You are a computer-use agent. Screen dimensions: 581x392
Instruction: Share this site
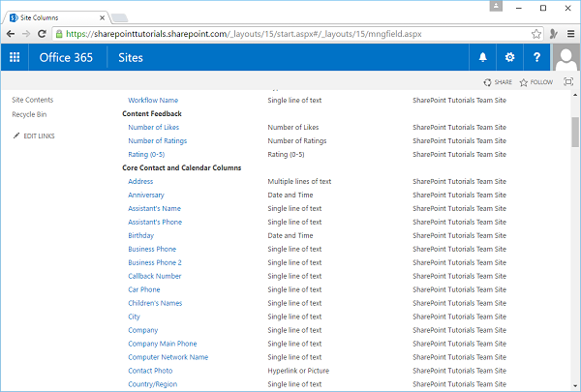click(498, 83)
